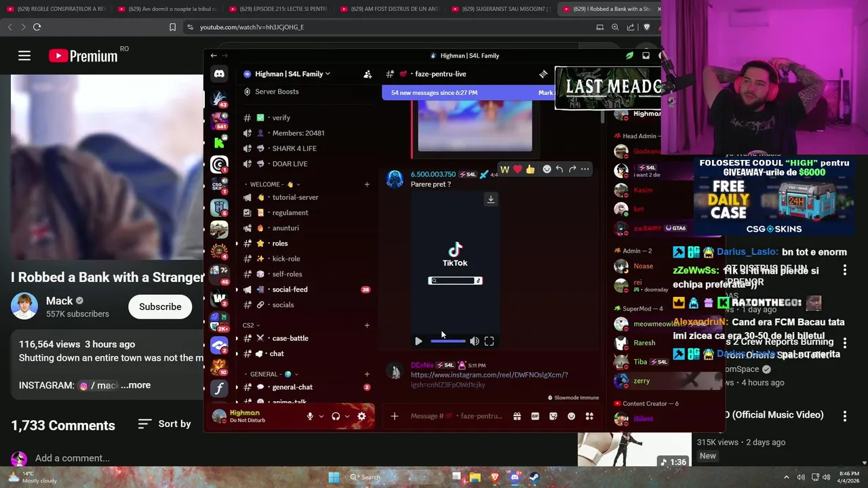This screenshot has height=488, width=868.
Task: Download the TikTok video attachment
Action: pyautogui.click(x=491, y=199)
